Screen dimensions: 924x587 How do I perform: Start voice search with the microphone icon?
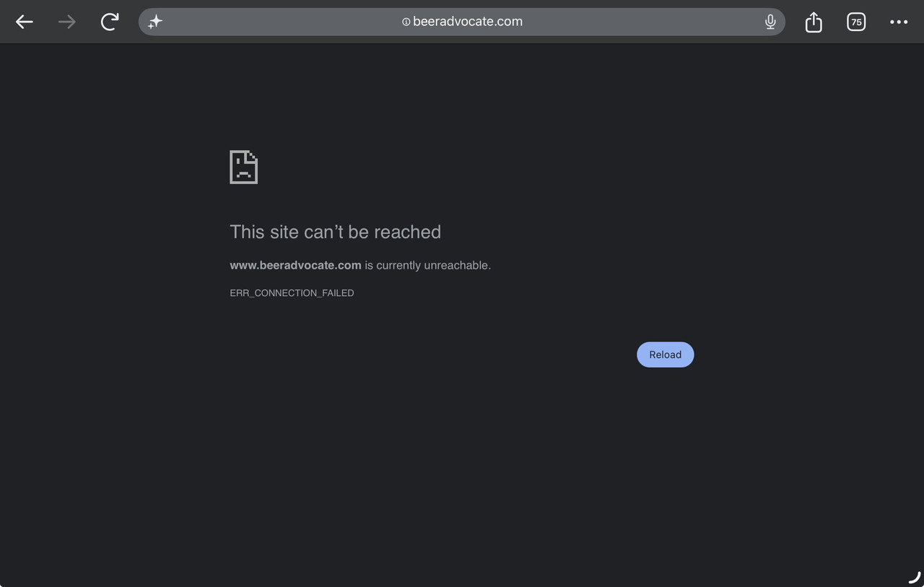pyautogui.click(x=770, y=22)
